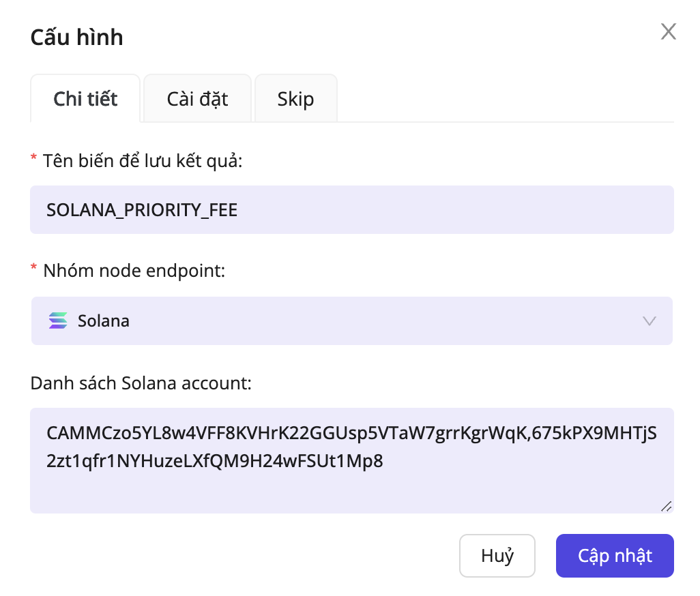This screenshot has width=700, height=596.
Task: Click the Tên biến để lưu kết quả label
Action: (143, 162)
